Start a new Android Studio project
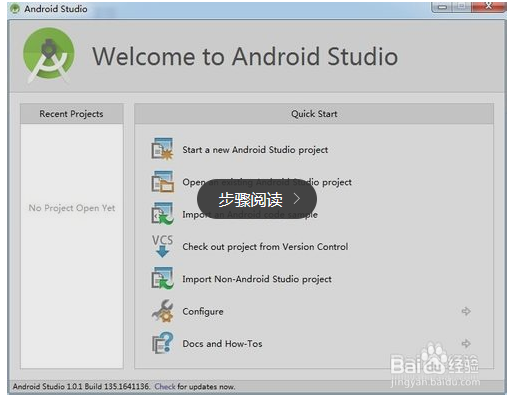Image resolution: width=509 pixels, height=400 pixels. click(255, 150)
